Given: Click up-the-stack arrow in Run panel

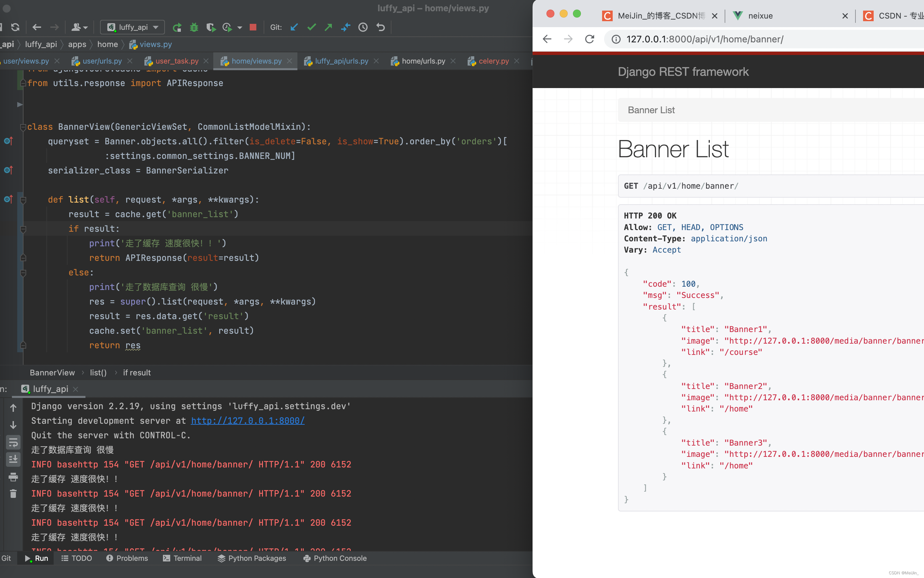Looking at the screenshot, I should pyautogui.click(x=13, y=408).
